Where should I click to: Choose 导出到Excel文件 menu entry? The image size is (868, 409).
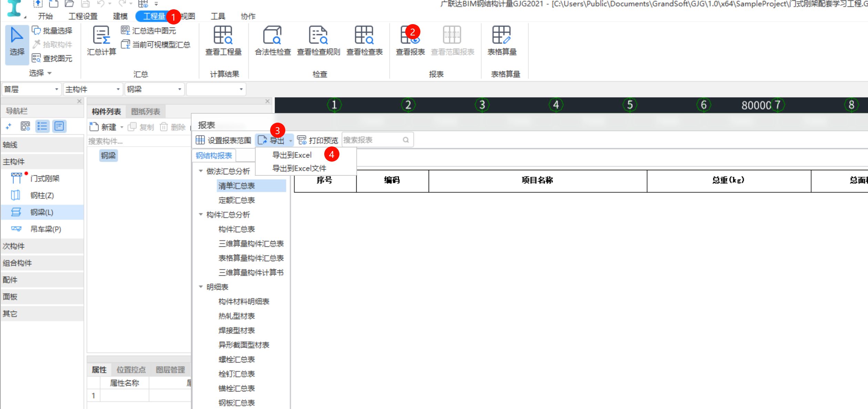coord(299,168)
